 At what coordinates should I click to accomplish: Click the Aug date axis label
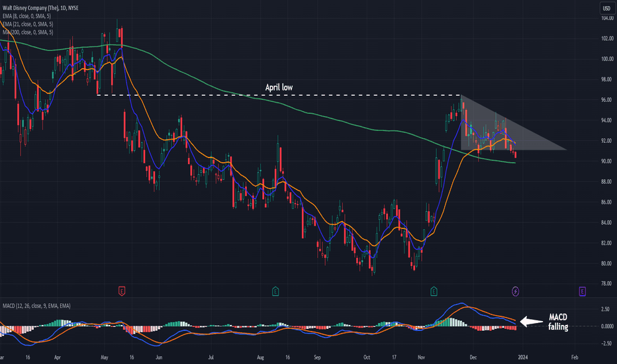[x=260, y=357]
